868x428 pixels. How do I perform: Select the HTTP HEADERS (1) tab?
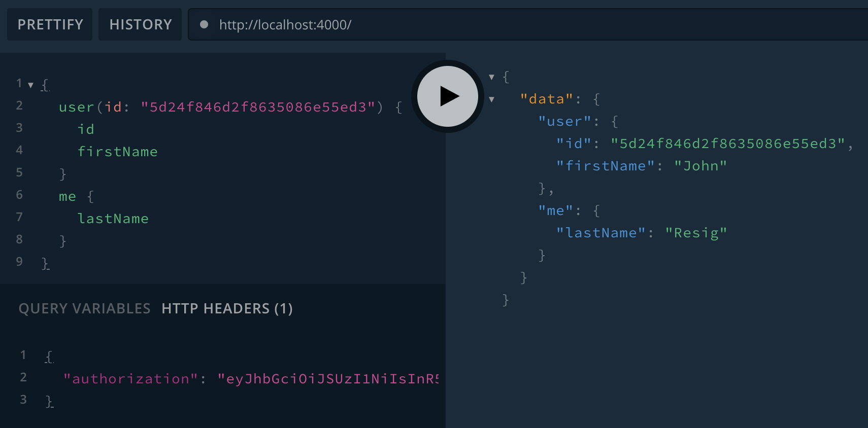point(227,308)
